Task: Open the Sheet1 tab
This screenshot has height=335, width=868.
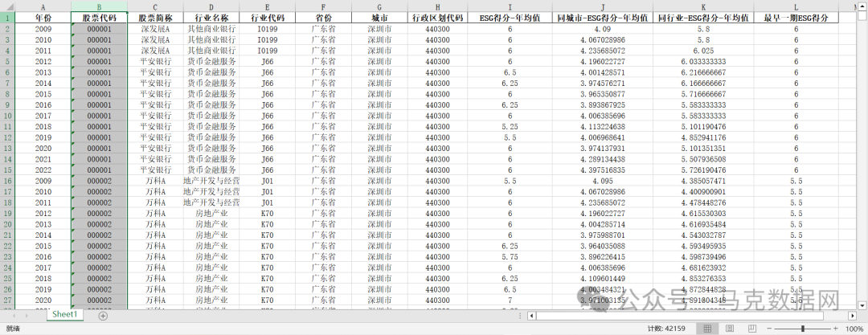Action: click(65, 315)
